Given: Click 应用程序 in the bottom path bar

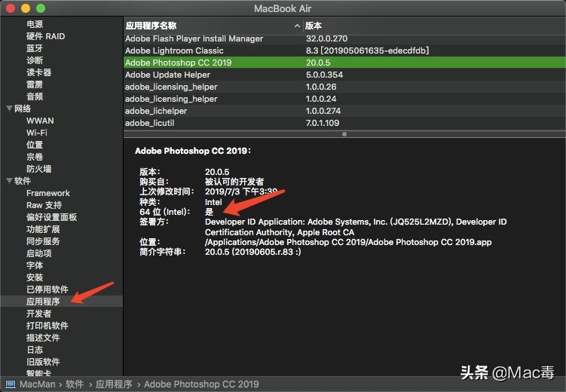Looking at the screenshot, I should tap(114, 384).
